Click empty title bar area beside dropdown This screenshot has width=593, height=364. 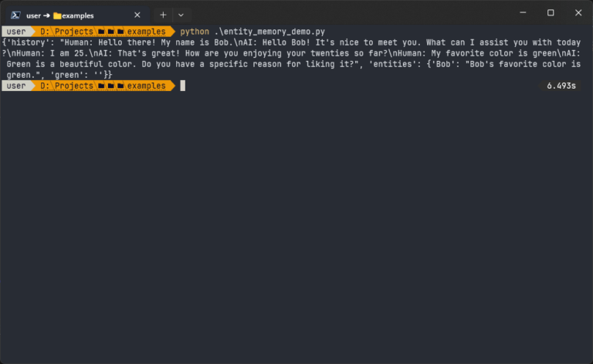point(347,14)
